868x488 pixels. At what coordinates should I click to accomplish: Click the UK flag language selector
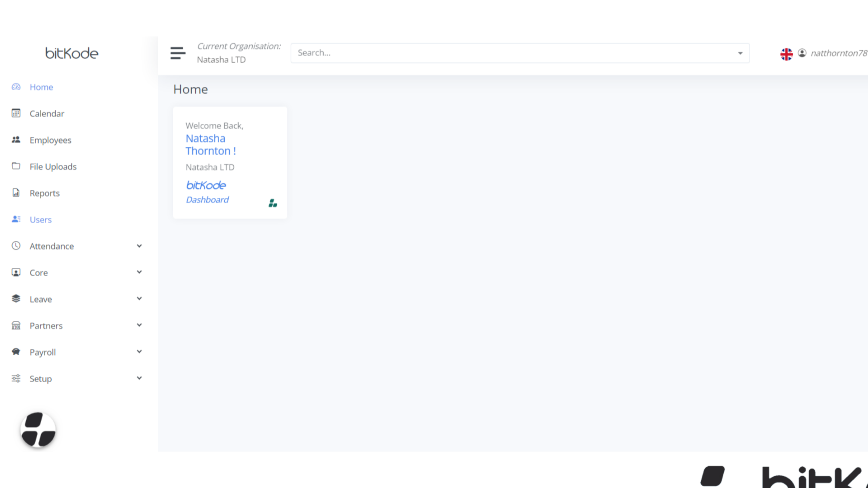pos(787,53)
